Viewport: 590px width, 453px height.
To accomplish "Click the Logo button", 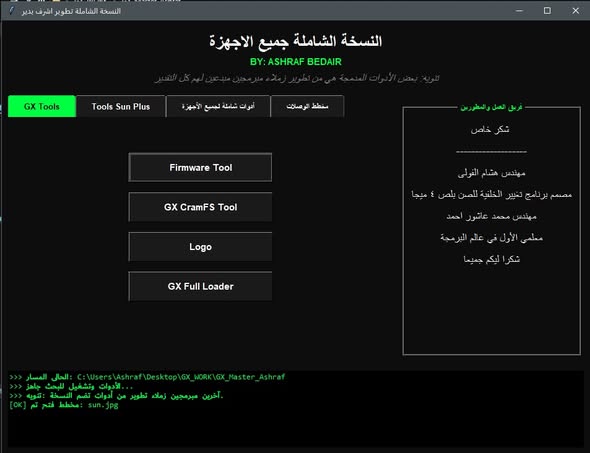I will 200,247.
